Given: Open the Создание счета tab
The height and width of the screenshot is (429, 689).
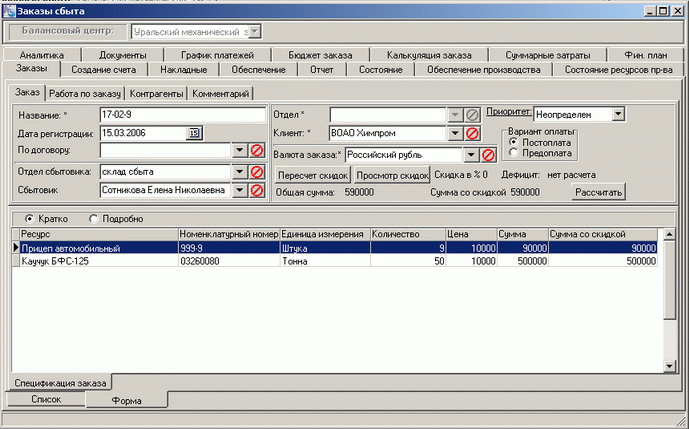Looking at the screenshot, I should pyautogui.click(x=104, y=69).
